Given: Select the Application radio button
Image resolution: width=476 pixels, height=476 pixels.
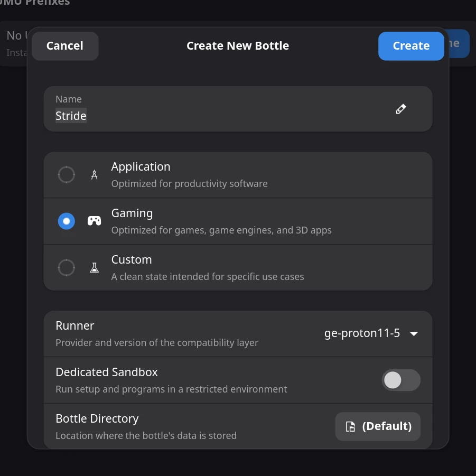Looking at the screenshot, I should (67, 174).
